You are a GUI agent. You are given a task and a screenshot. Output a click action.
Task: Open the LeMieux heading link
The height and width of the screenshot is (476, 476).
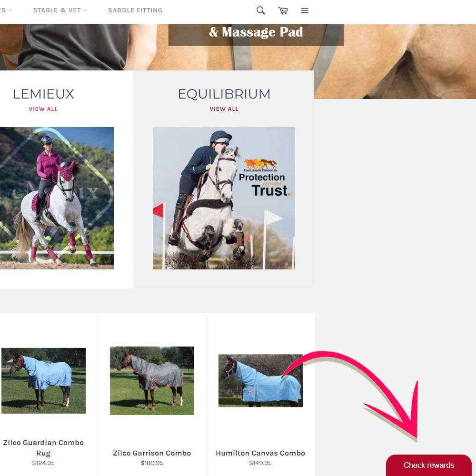pos(43,94)
